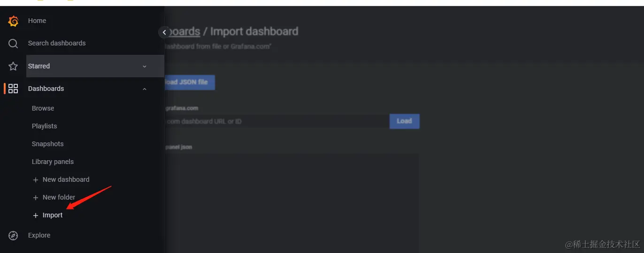
Task: Collapse the sidebar with the round arrow button
Action: click(x=164, y=32)
